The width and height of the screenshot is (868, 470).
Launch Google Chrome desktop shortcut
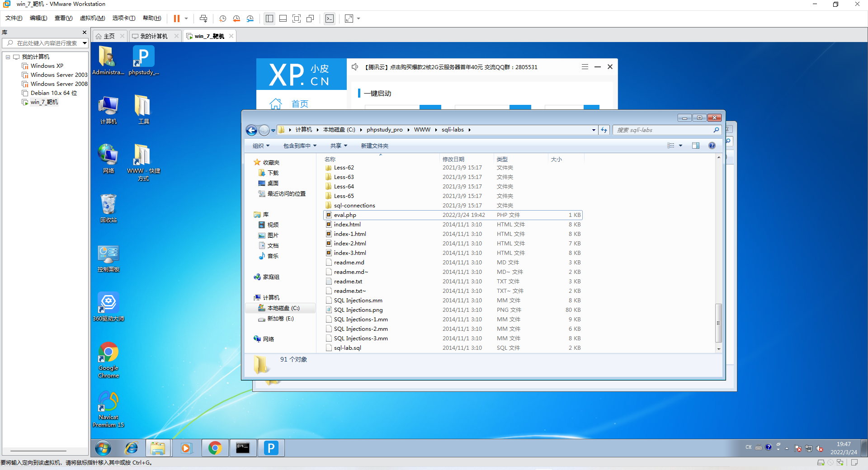[108, 360]
